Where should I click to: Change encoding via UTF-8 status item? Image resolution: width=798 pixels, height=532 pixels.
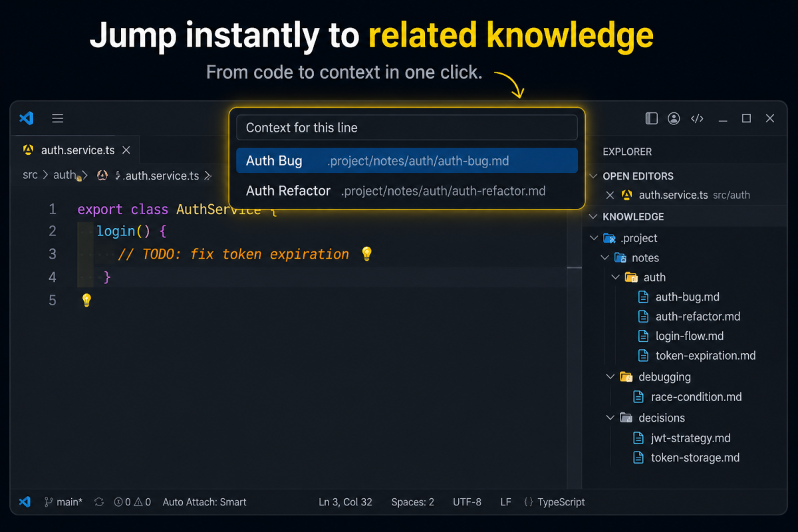467,502
